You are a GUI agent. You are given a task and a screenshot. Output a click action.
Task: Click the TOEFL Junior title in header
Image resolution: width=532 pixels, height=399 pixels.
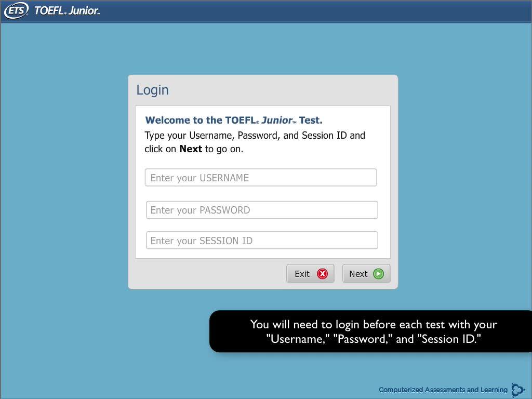[x=67, y=10]
